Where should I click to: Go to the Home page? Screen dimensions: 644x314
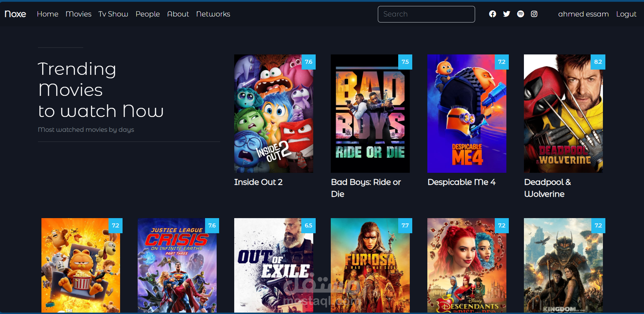[x=47, y=14]
